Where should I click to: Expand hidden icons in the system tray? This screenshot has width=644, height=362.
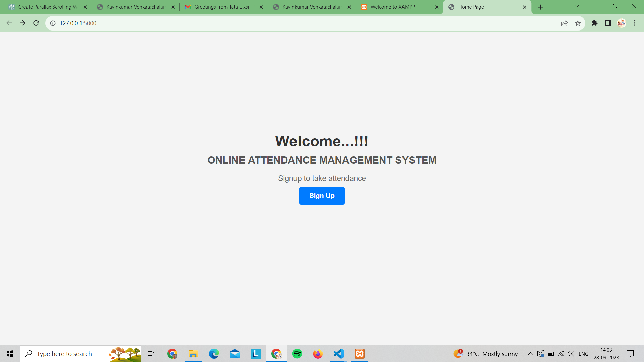point(531,354)
